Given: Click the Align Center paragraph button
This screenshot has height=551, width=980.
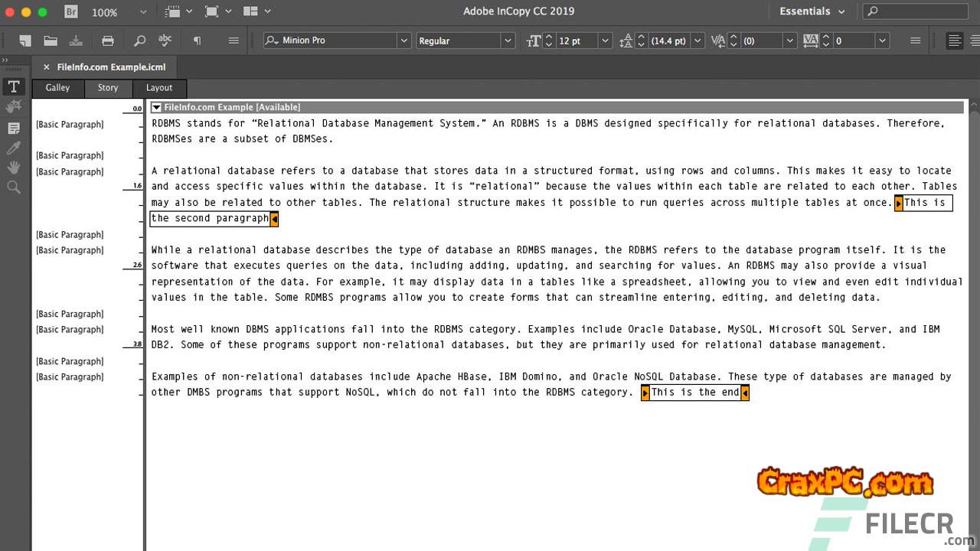Looking at the screenshot, I should coord(974,41).
